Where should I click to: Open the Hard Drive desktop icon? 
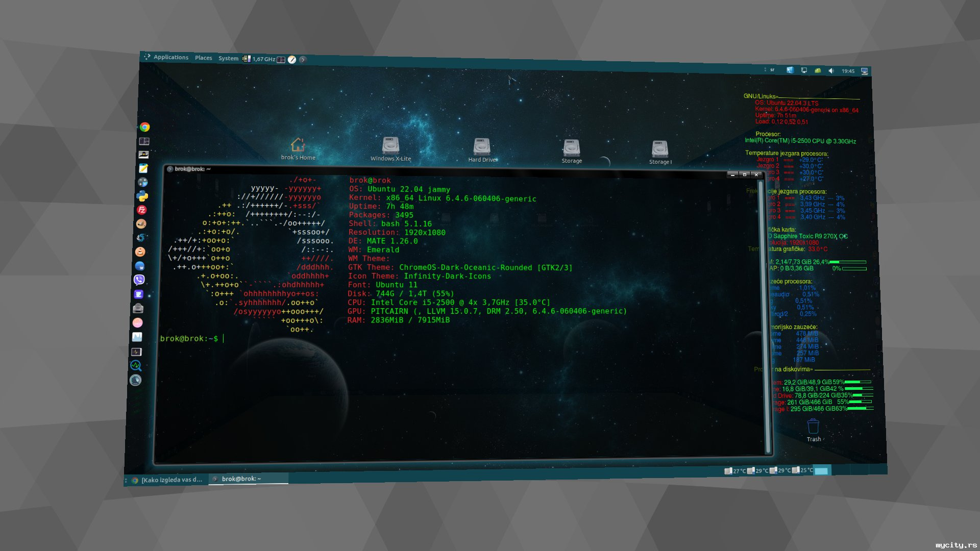point(481,147)
